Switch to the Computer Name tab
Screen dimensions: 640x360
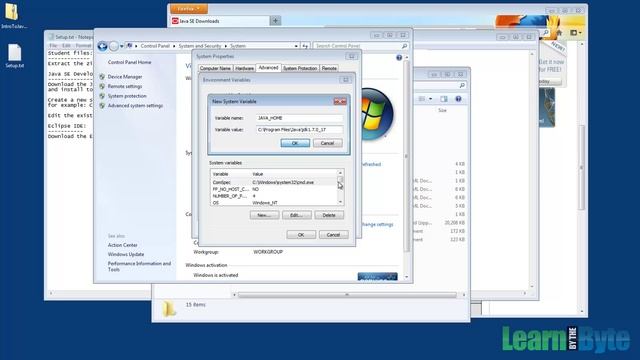coord(215,68)
